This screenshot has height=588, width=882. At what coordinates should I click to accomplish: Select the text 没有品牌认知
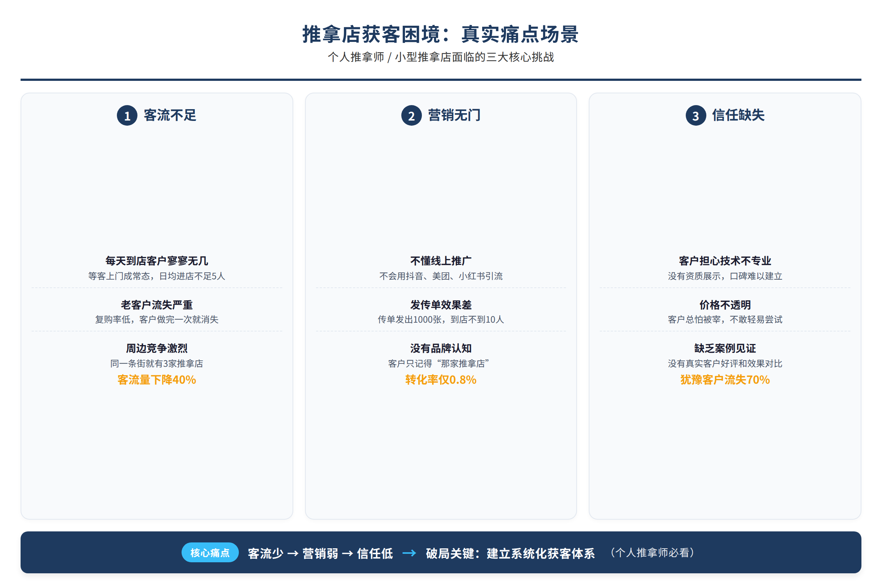tap(441, 348)
